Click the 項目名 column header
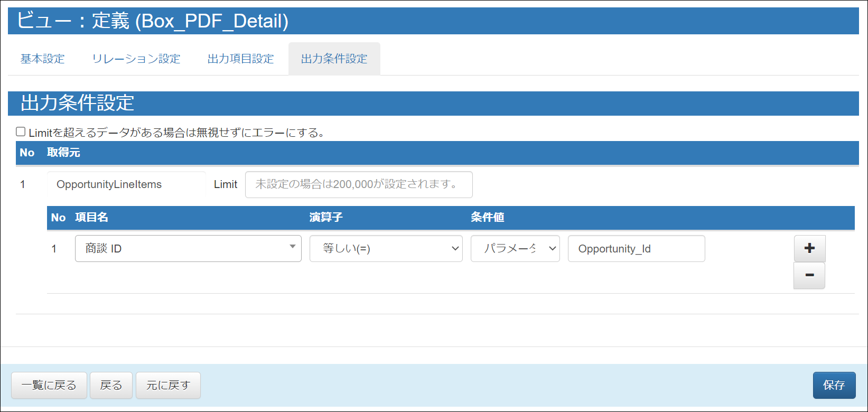 click(91, 218)
